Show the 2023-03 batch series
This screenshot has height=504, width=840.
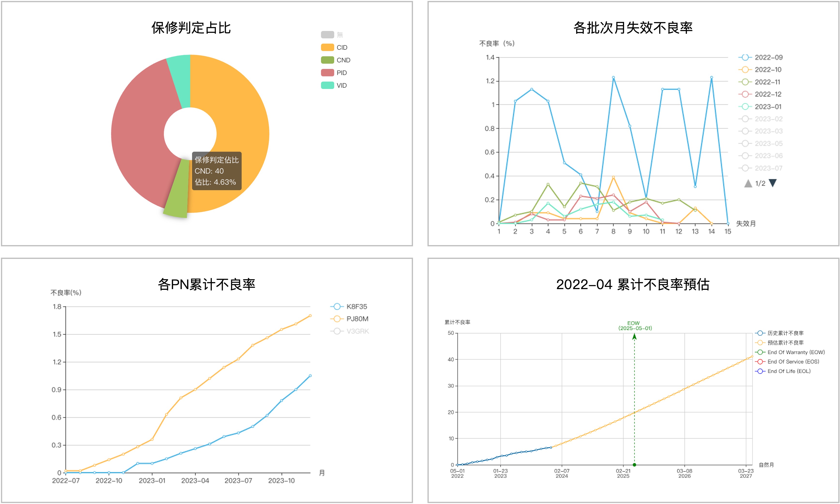[760, 131]
